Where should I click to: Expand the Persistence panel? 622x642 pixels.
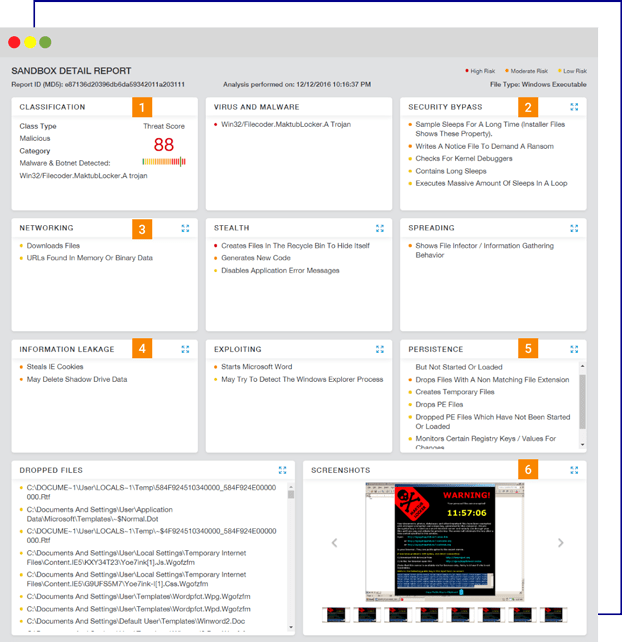[574, 349]
